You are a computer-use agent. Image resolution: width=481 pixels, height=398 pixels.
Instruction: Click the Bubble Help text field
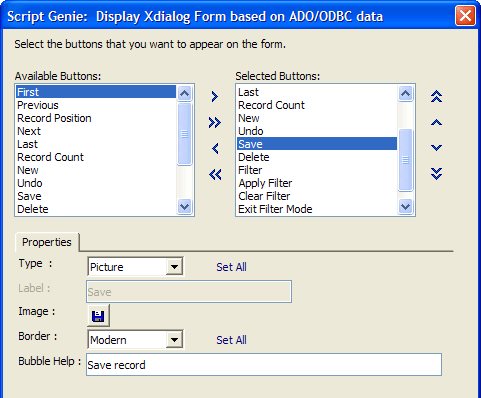(264, 365)
